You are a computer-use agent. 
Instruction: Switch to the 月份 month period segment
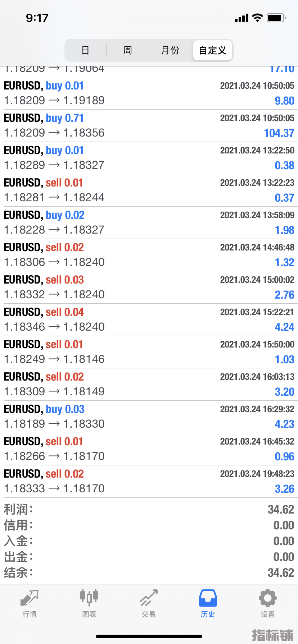[x=170, y=50]
